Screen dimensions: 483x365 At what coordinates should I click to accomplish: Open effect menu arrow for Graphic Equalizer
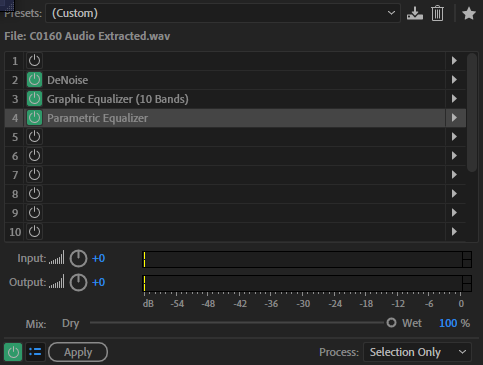(x=454, y=99)
